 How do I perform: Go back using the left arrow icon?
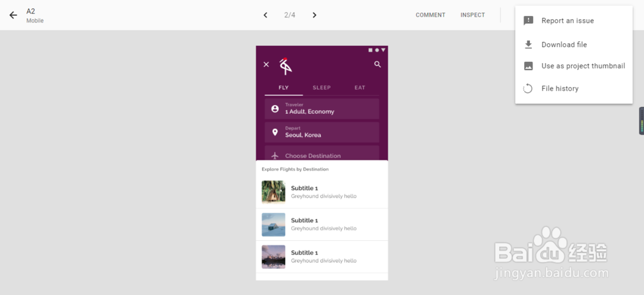pyautogui.click(x=13, y=15)
